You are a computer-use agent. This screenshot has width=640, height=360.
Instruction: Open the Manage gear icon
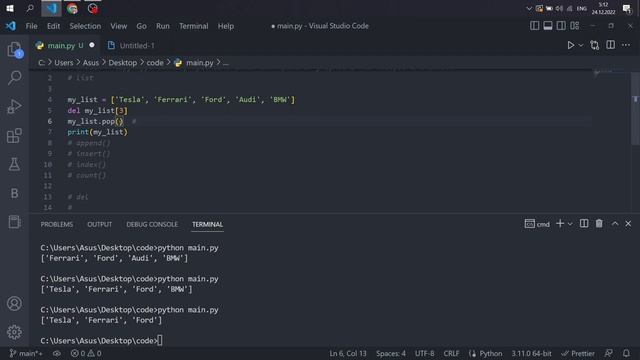pyautogui.click(x=14, y=332)
